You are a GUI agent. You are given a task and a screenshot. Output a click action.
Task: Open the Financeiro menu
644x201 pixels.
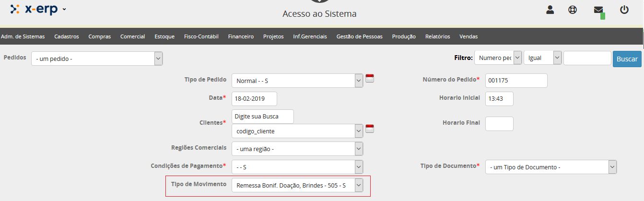point(241,36)
